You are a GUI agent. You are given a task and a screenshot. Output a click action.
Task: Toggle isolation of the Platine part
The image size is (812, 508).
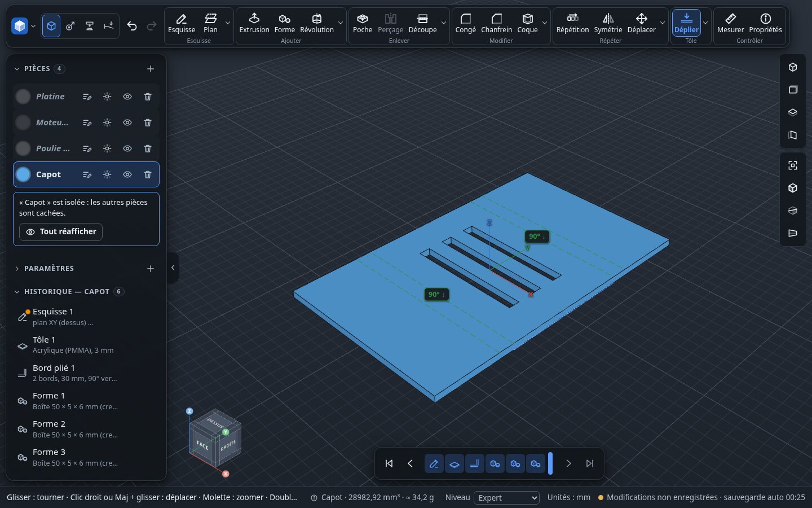pyautogui.click(x=107, y=97)
